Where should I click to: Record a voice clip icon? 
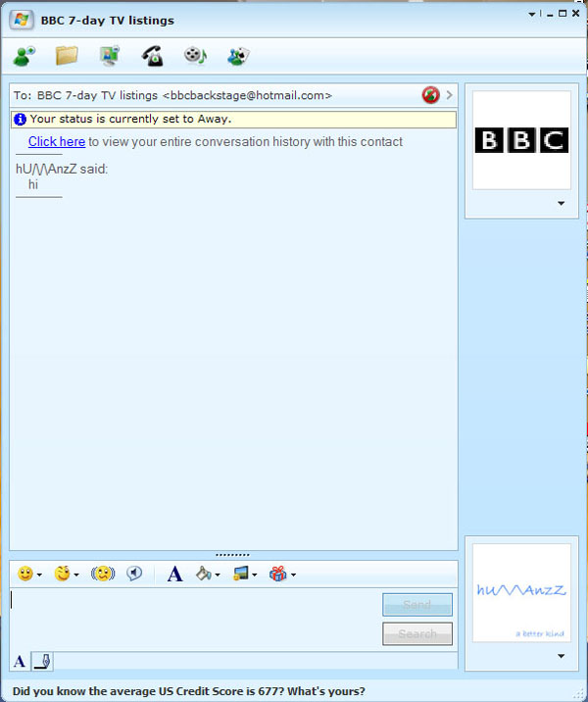pos(134,574)
